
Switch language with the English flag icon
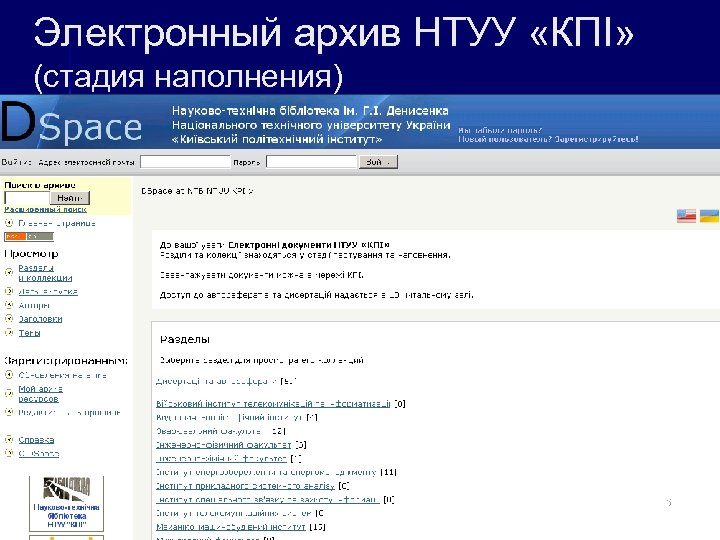[x=686, y=216]
